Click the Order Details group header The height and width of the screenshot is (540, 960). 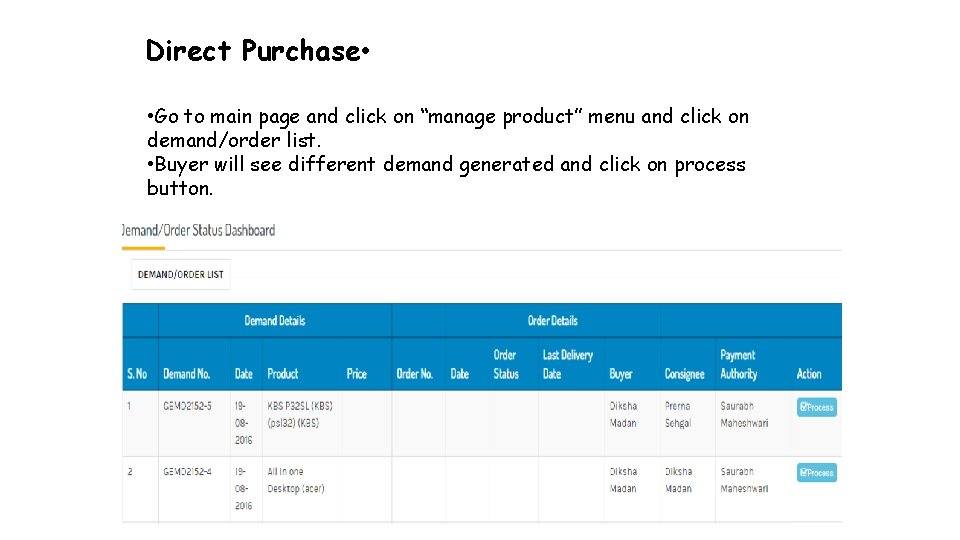point(552,321)
